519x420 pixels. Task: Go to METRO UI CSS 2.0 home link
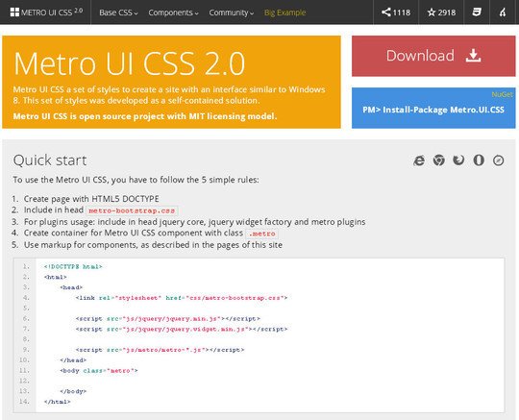click(46, 12)
